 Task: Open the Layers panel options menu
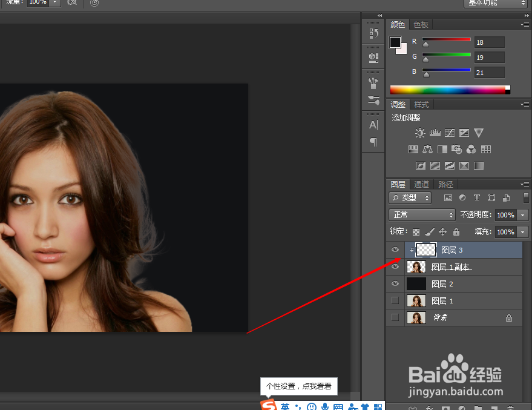pos(525,184)
